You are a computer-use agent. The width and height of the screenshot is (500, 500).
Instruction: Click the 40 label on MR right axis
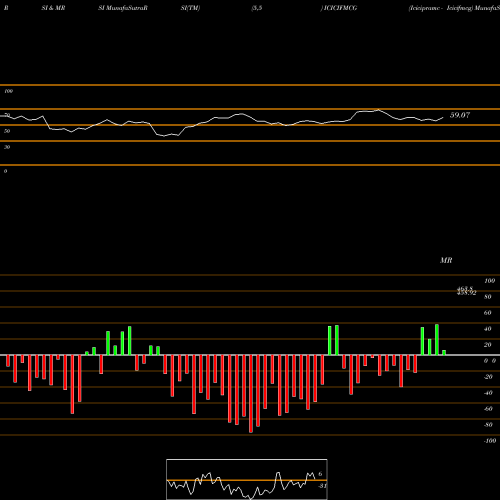click(x=488, y=329)
